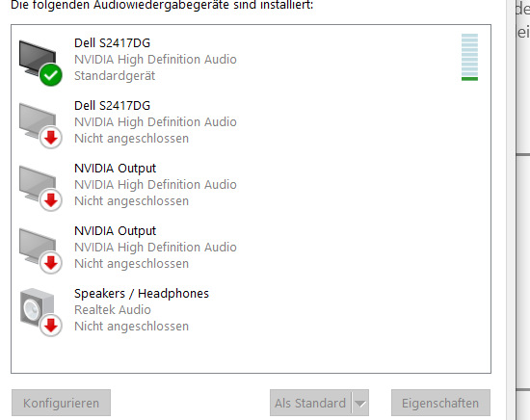
Task: Click the green checkmark default device badge
Action: [51, 75]
